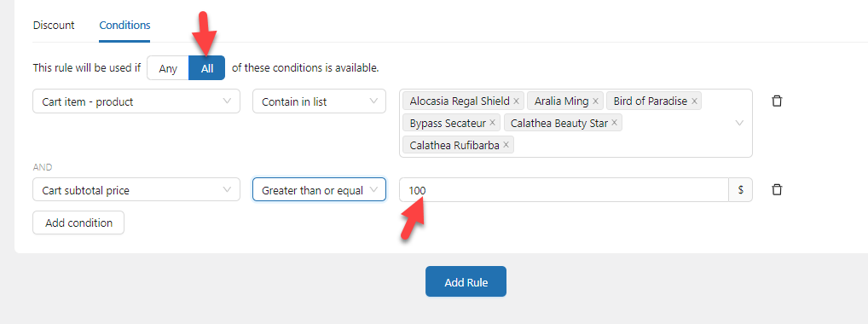Remove Calathea Rufibarba tag

pos(506,145)
